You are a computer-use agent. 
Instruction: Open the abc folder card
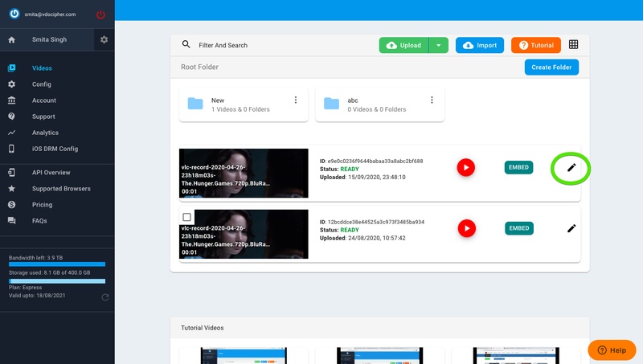tap(379, 104)
